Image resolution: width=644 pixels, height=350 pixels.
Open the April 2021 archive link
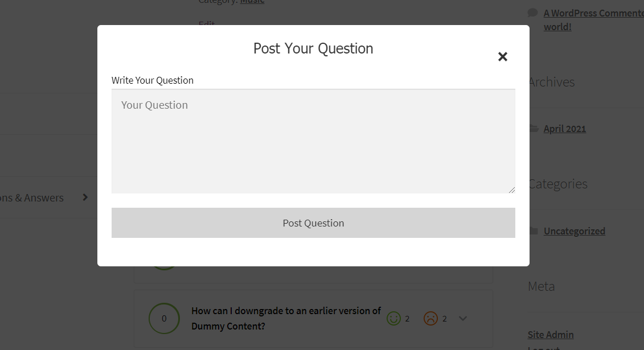(564, 129)
